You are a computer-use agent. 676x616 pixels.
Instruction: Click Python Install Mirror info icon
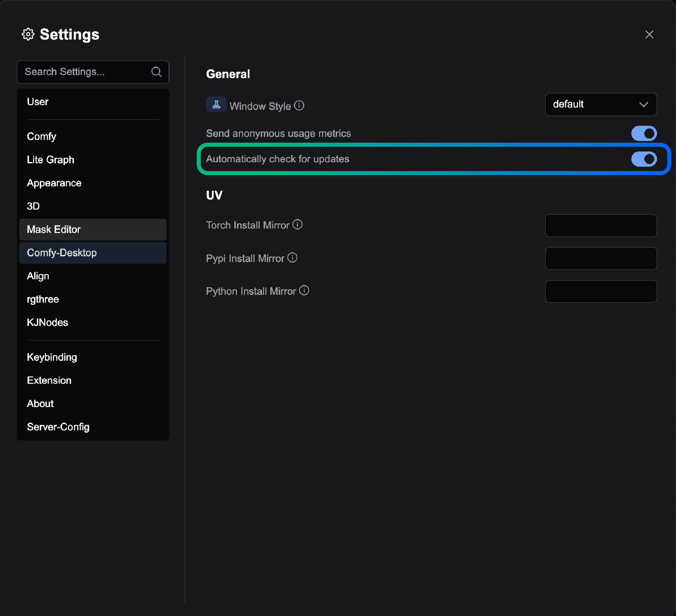[x=304, y=290]
